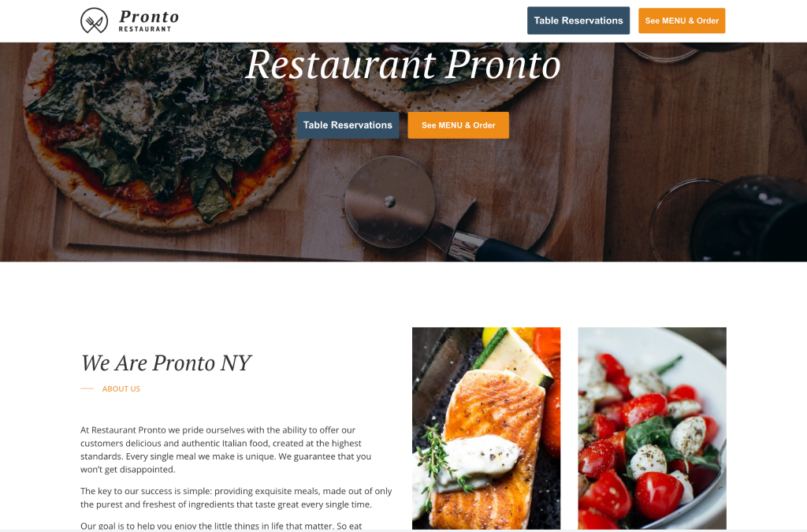Click the Pronto Restaurant logo text
Viewport: 807px width, 532px height.
(149, 21)
